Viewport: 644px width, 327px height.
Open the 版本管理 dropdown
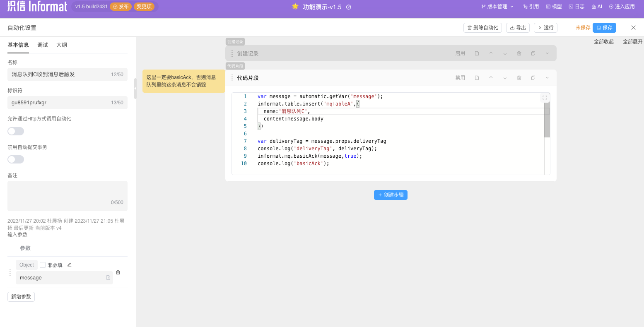497,7
